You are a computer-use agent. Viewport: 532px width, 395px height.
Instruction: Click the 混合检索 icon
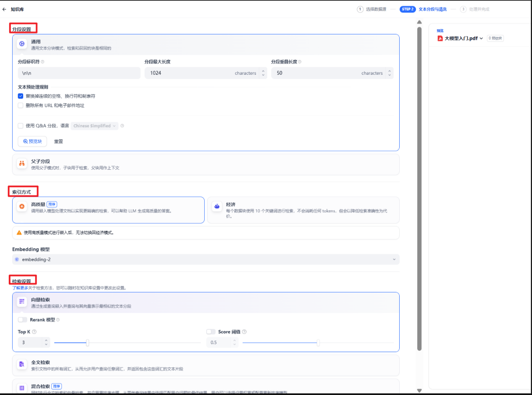point(22,388)
